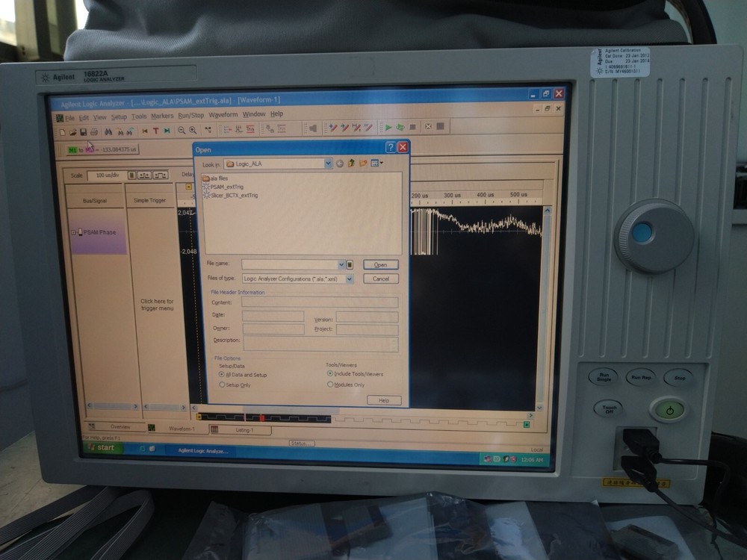Screen dimensions: 747x560
Task: Click the Simple Trigger column header
Action: point(149,200)
